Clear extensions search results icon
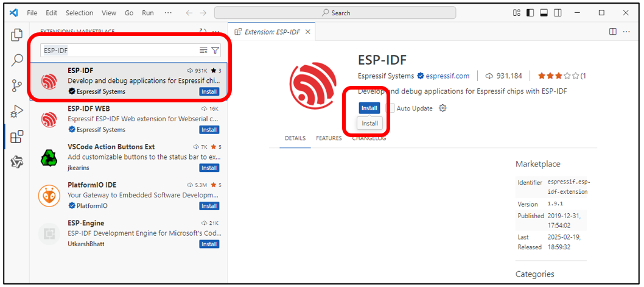 pos(203,50)
